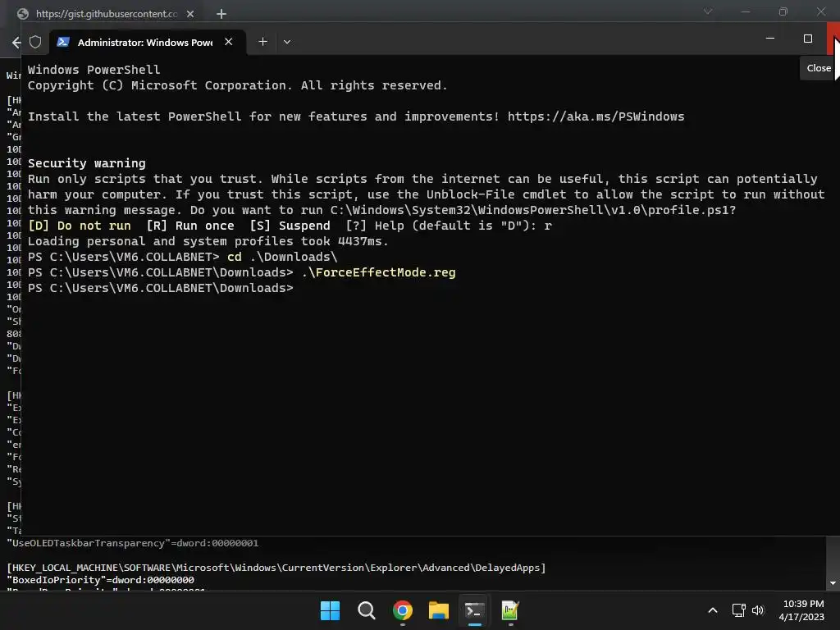The width and height of the screenshot is (840, 630).
Task: Click the Terminal taskbar icon
Action: click(475, 610)
